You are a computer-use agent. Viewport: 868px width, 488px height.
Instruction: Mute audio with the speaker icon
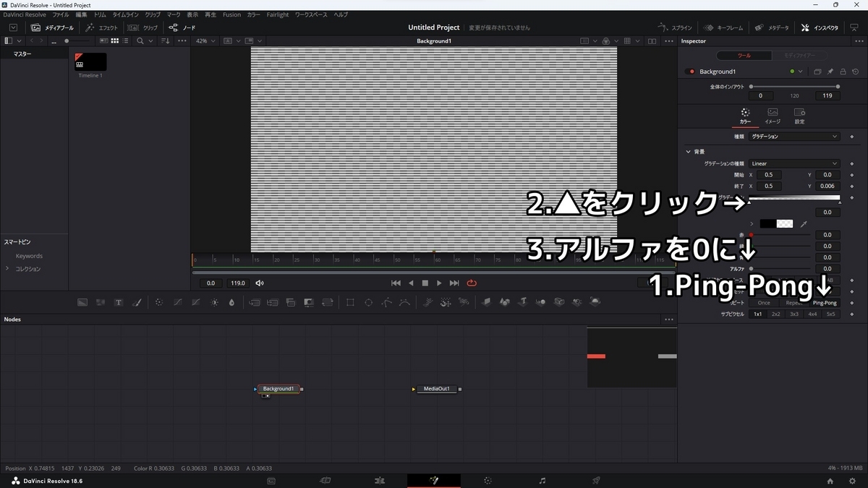coord(260,283)
